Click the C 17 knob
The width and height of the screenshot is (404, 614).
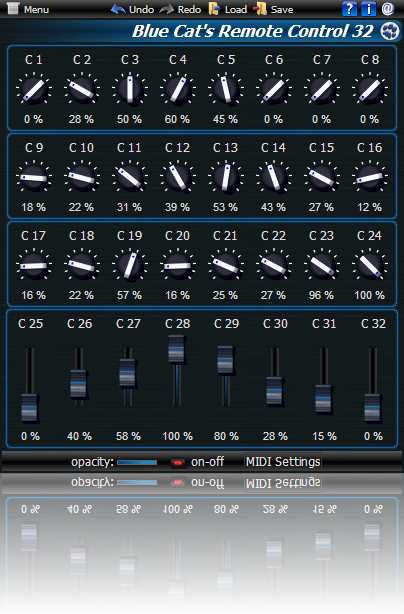(34, 266)
